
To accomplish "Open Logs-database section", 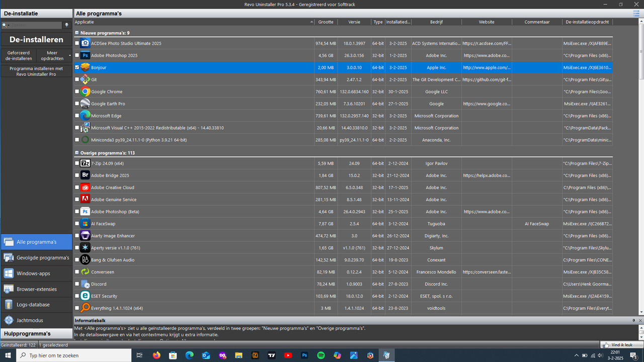I will 36,305.
